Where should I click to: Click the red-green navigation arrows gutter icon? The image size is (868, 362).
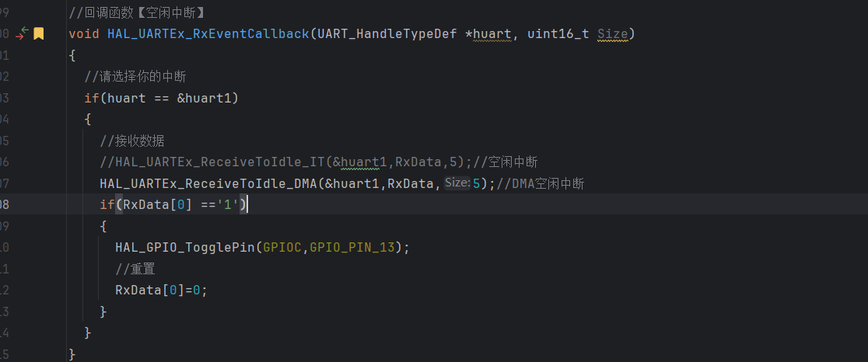[22, 33]
